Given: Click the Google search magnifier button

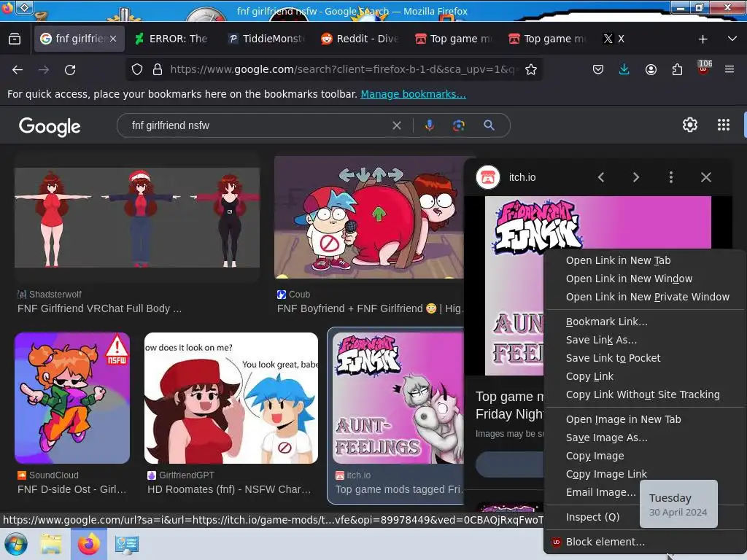Looking at the screenshot, I should tap(489, 125).
